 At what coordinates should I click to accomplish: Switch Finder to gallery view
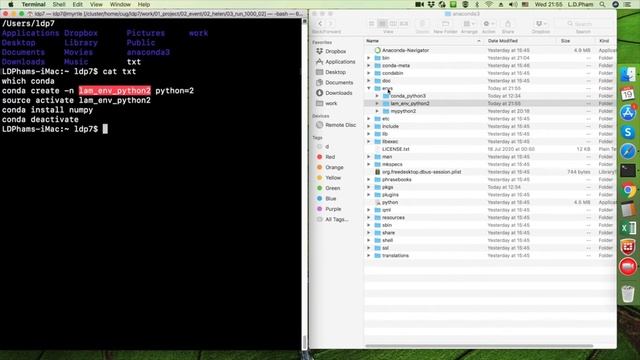tap(404, 24)
